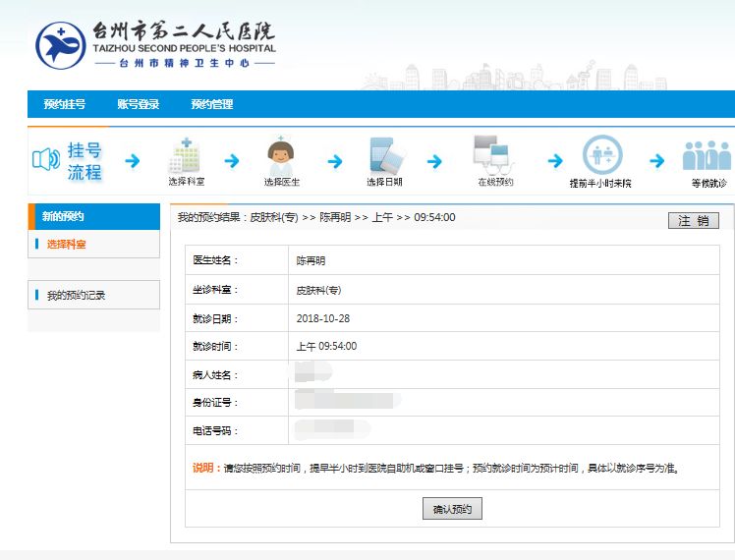Click the 选择医生 nurse icon
Image resolution: width=735 pixels, height=560 pixels.
281,156
